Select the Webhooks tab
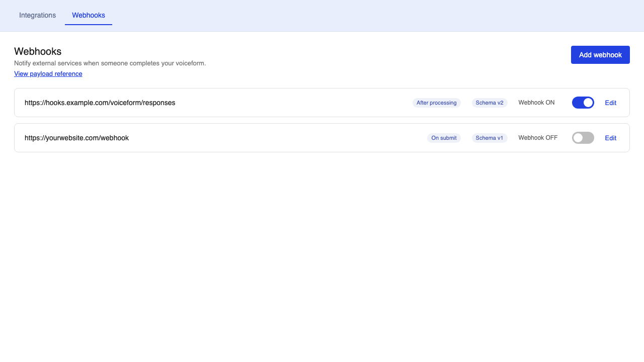Image resolution: width=644 pixels, height=362 pixels. coord(89,15)
